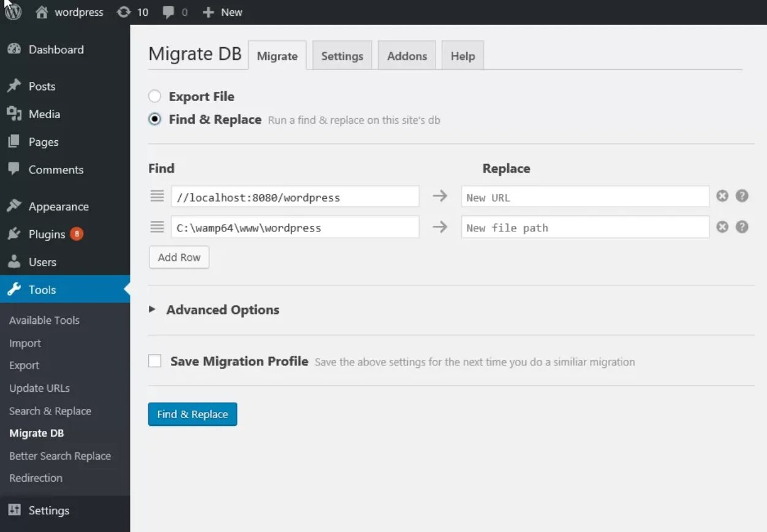This screenshot has width=767, height=532.
Task: Expand the Advanced Options section
Action: point(214,310)
